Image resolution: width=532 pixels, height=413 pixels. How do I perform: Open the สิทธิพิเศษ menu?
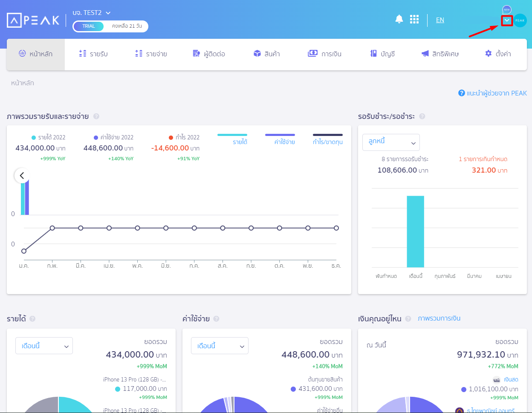point(440,54)
